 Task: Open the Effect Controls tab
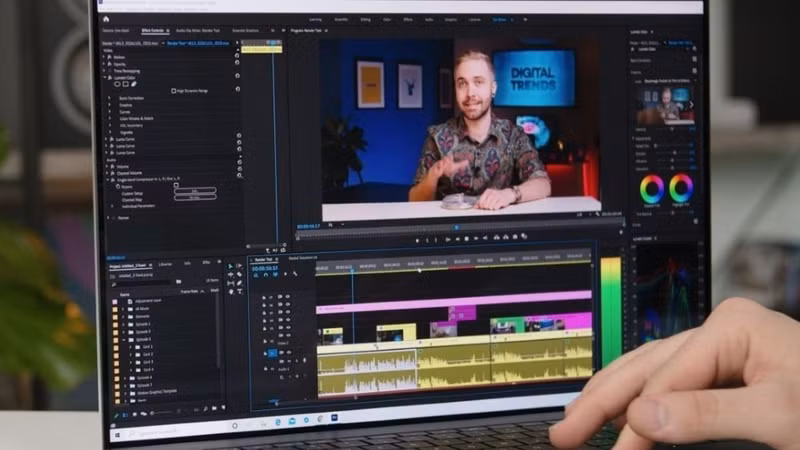[153, 31]
